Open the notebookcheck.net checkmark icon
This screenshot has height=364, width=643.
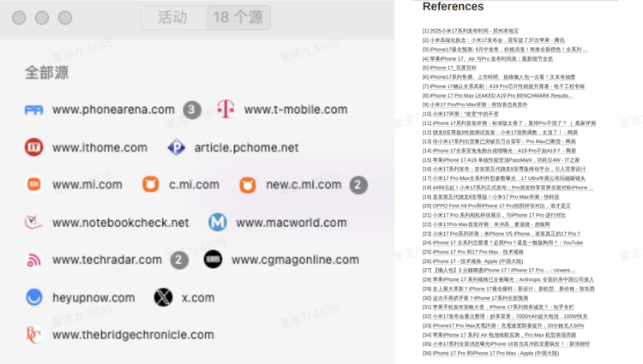click(33, 223)
